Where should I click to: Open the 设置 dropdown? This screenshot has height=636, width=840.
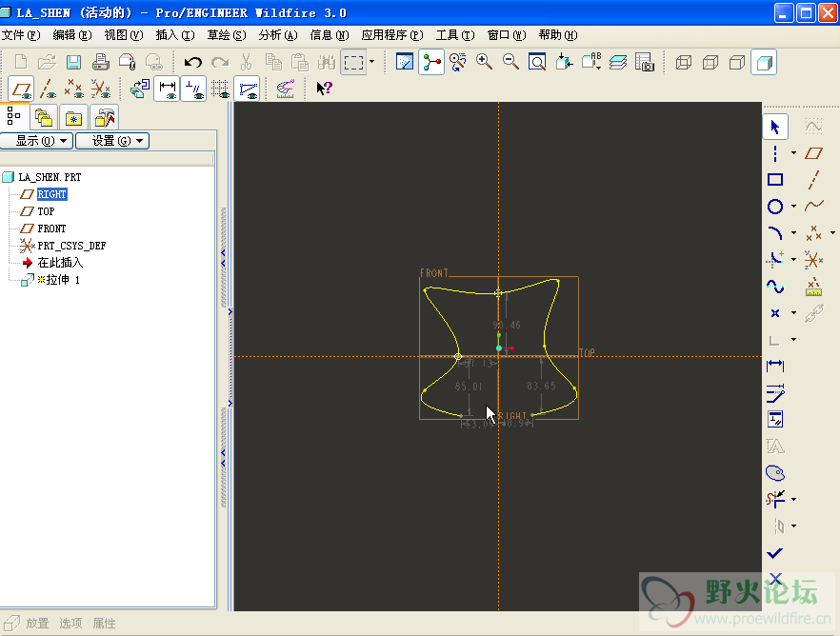click(112, 140)
